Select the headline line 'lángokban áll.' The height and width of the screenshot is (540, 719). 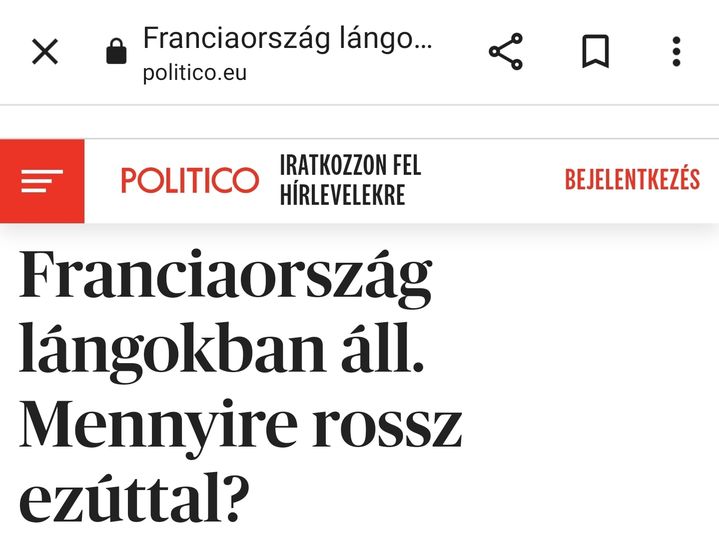coord(216,352)
